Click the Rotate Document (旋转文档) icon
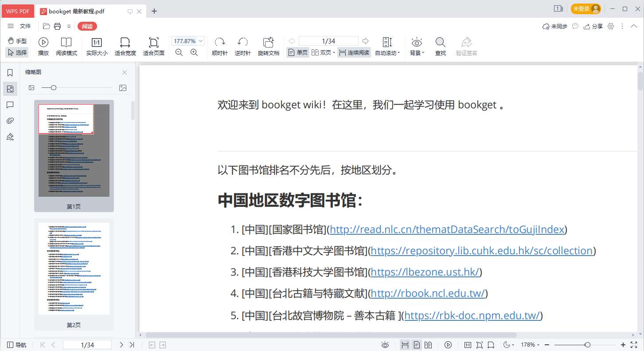The width and height of the screenshot is (644, 351). point(268,46)
